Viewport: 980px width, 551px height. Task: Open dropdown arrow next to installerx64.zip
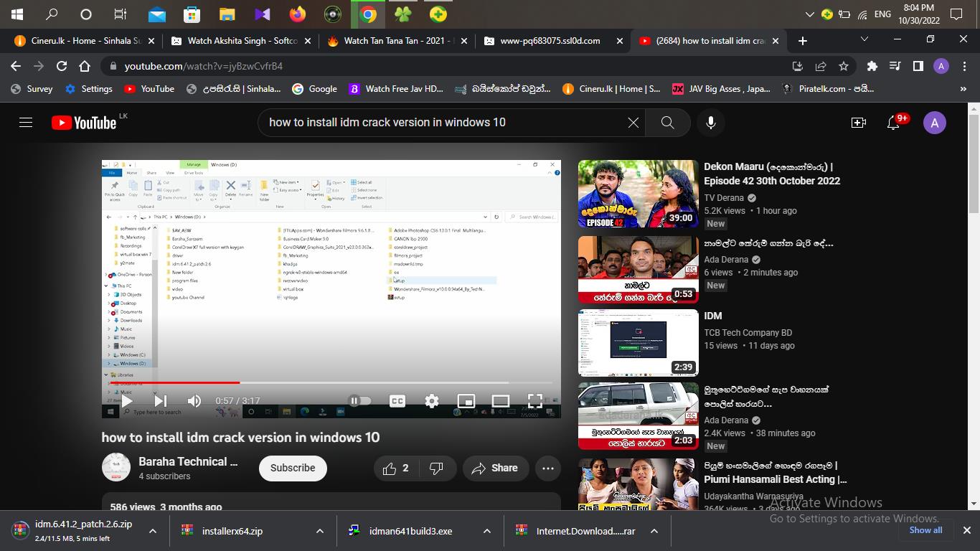tap(319, 531)
